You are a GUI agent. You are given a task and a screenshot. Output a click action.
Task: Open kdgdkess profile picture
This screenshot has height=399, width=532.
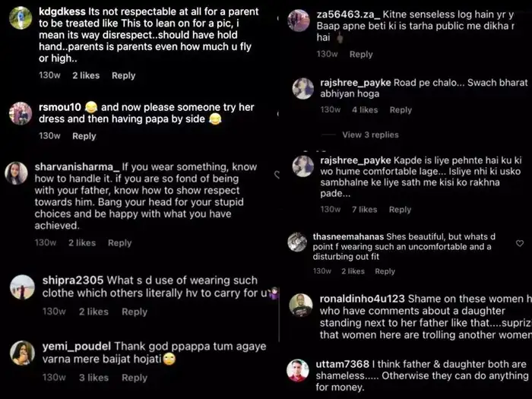(21, 17)
